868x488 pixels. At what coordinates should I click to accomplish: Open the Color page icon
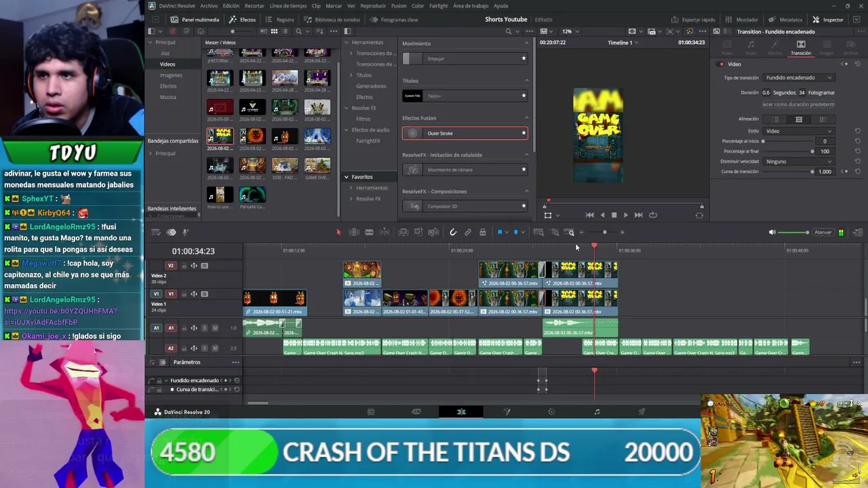(551, 411)
